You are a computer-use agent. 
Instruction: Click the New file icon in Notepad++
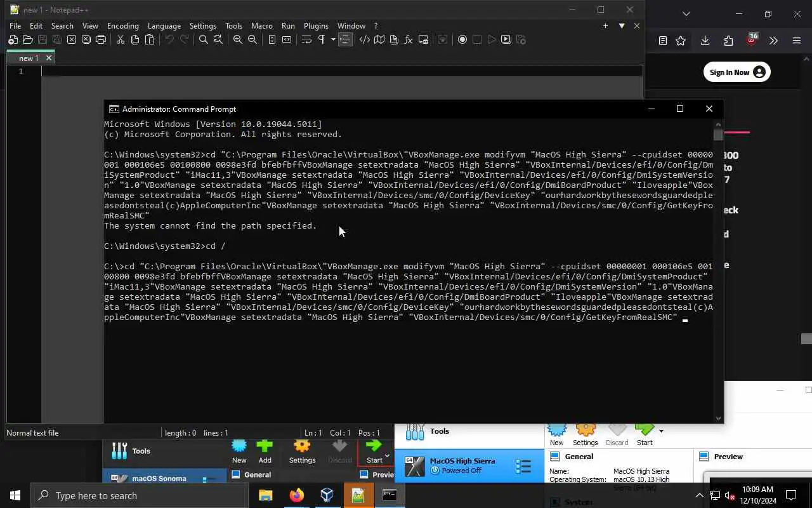pos(13,39)
